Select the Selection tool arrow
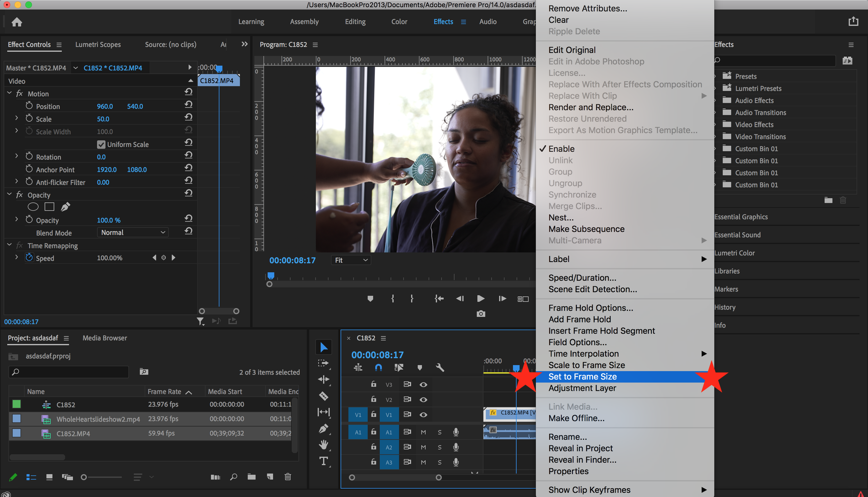868x497 pixels. click(324, 347)
